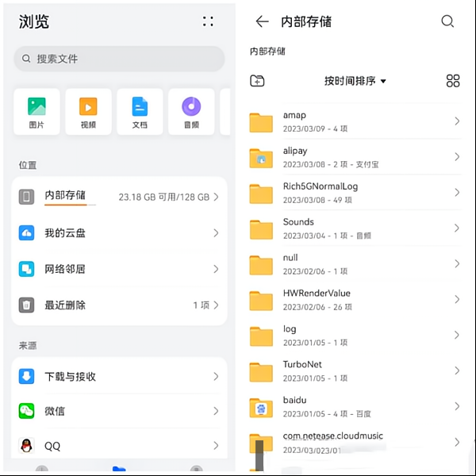The height and width of the screenshot is (476, 476).
Task: Open the log folder icon
Action: pyautogui.click(x=261, y=336)
